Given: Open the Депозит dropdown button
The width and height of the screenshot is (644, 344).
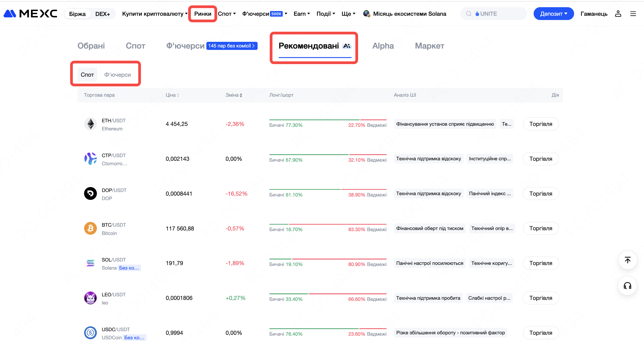Looking at the screenshot, I should 553,14.
